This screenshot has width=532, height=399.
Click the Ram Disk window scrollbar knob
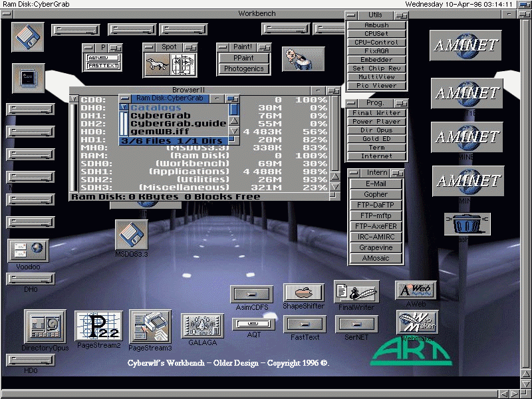click(234, 109)
